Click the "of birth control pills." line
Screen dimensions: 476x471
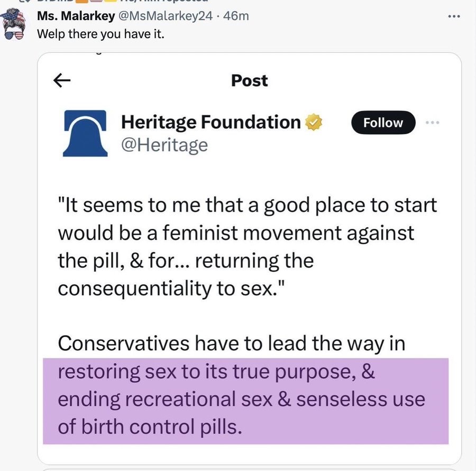tap(150, 427)
